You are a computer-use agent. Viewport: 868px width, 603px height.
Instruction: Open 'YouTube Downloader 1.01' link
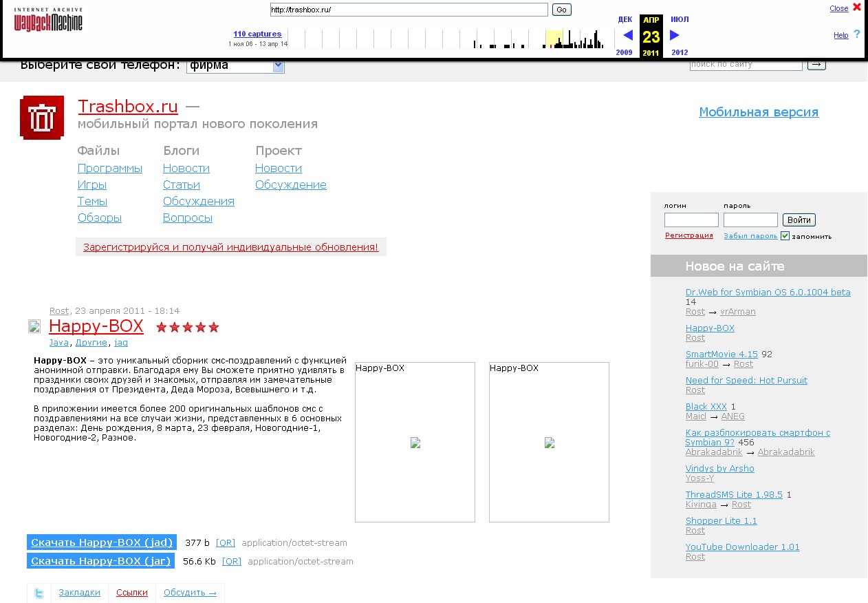pos(743,547)
